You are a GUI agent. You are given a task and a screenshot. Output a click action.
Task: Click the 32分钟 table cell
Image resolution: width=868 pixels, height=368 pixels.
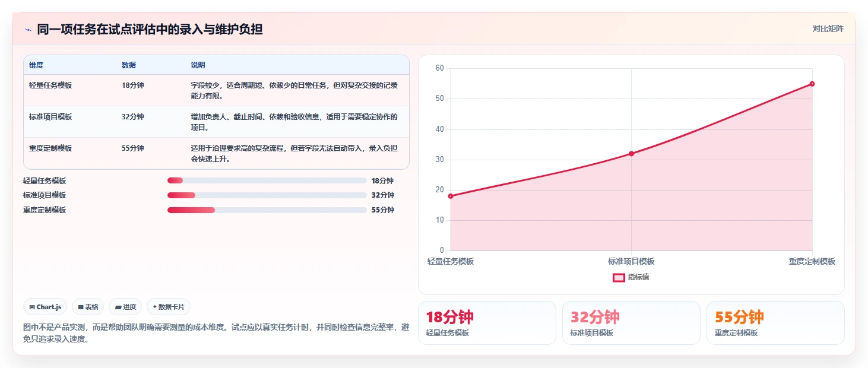tap(133, 117)
